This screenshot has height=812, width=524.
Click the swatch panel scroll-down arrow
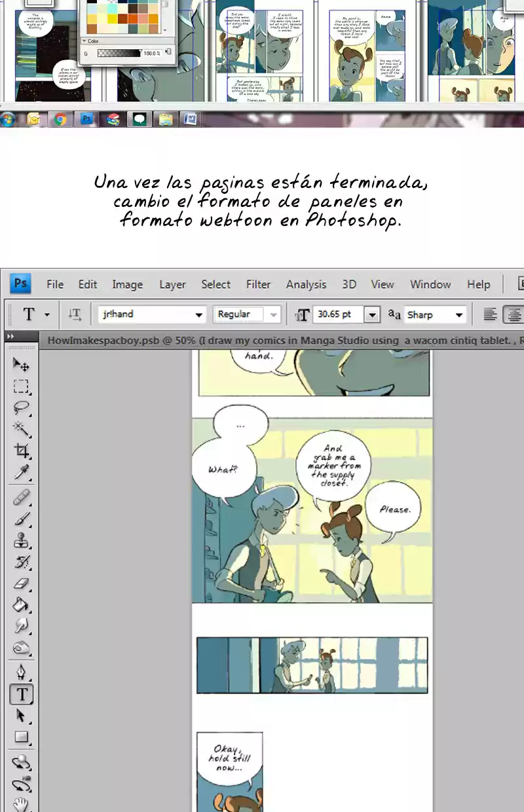[164, 30]
